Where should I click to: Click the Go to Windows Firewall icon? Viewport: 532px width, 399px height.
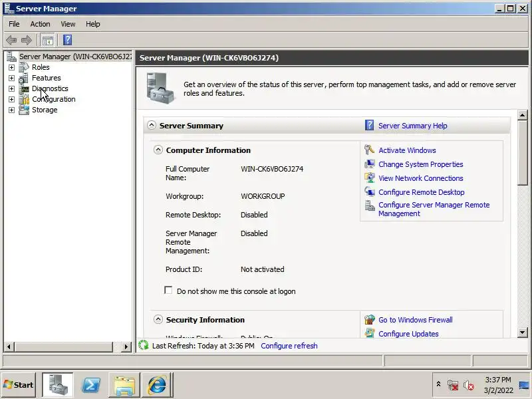[369, 319]
